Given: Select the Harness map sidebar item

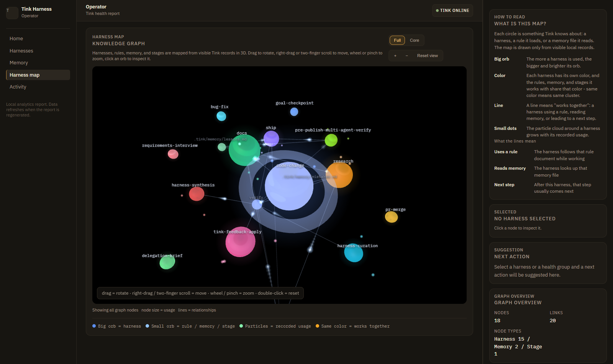Looking at the screenshot, I should [38, 75].
